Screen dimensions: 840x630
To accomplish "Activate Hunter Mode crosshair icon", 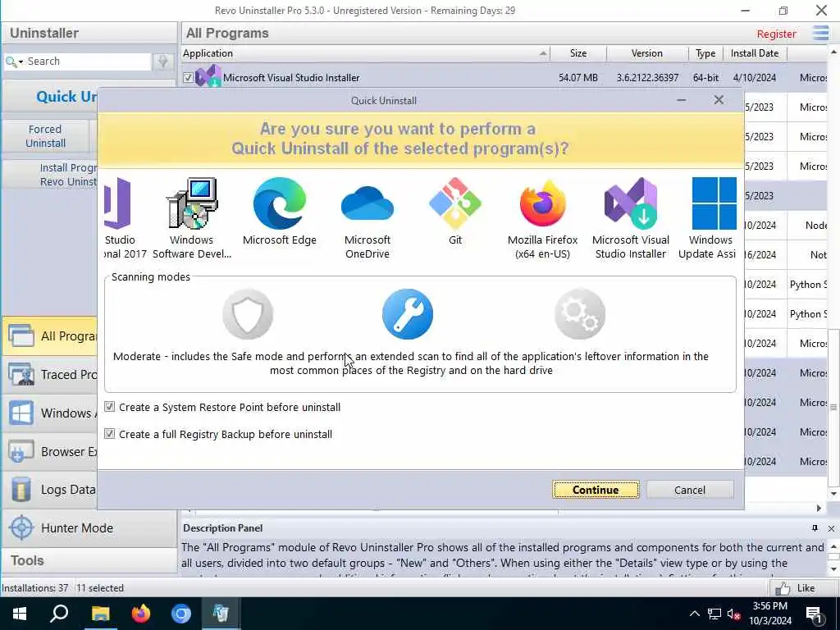I will (x=21, y=528).
